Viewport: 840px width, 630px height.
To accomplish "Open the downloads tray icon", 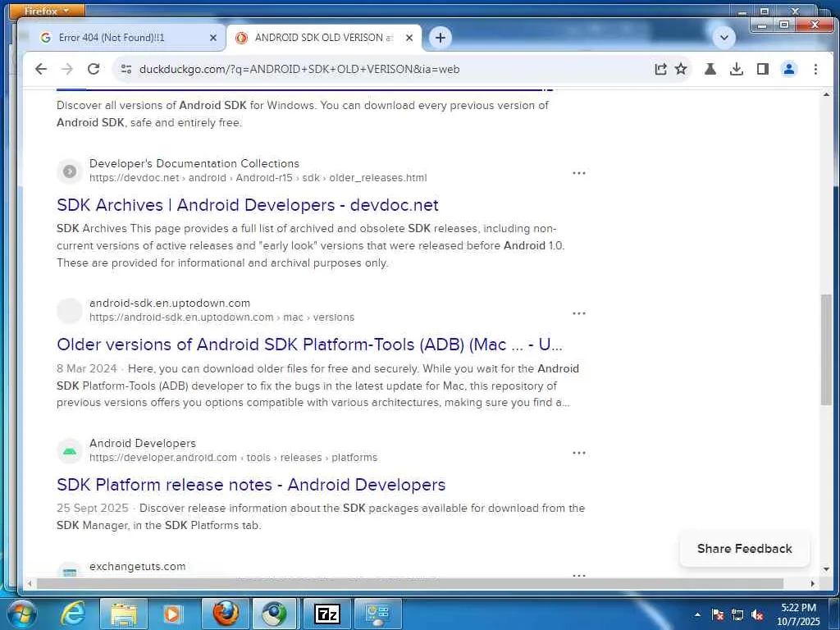I will (x=737, y=69).
